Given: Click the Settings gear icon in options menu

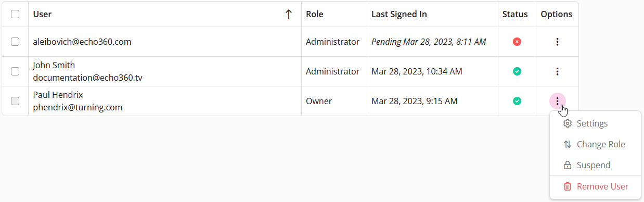Looking at the screenshot, I should point(568,123).
